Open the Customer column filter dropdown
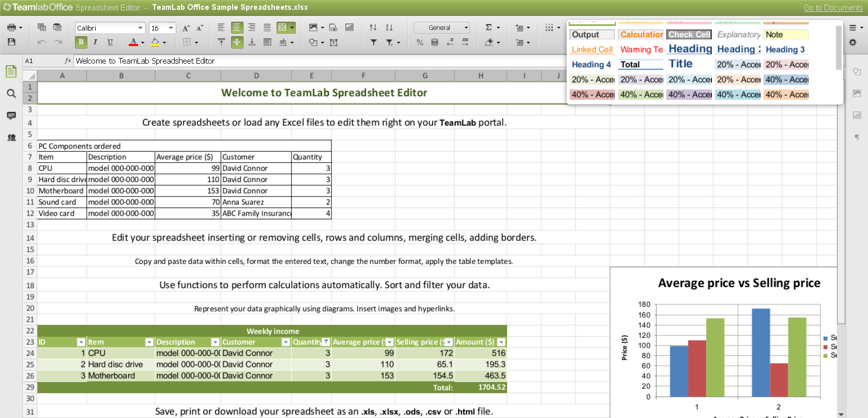The image size is (868, 418). click(285, 342)
